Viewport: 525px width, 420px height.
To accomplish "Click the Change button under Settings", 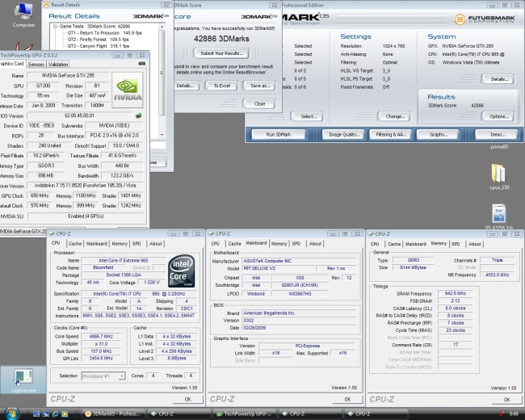I will coord(394,116).
